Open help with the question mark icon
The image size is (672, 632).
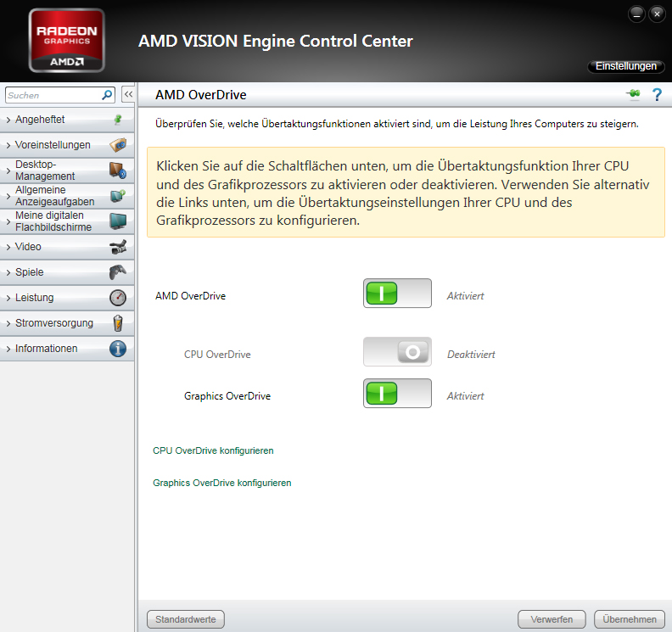[x=657, y=95]
